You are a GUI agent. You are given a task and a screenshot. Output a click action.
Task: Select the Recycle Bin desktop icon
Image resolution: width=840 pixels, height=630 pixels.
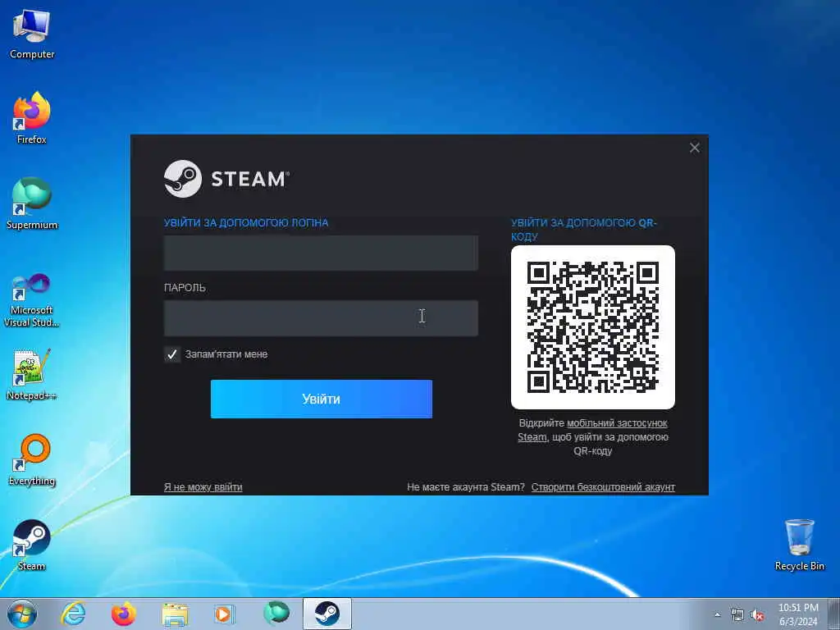pos(799,545)
